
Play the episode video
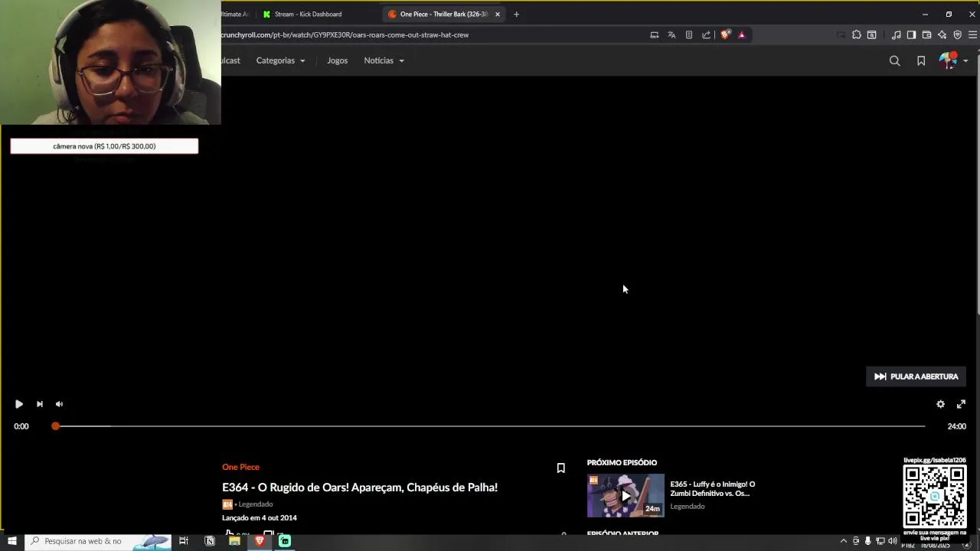point(19,404)
